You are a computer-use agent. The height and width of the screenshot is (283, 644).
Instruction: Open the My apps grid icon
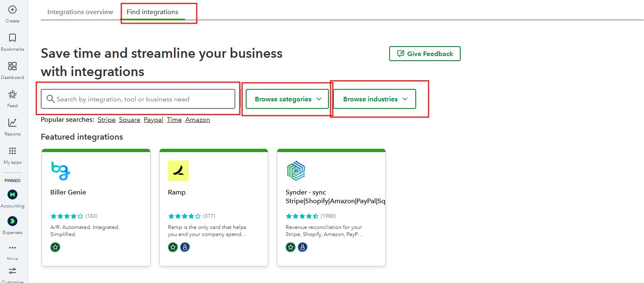[12, 151]
